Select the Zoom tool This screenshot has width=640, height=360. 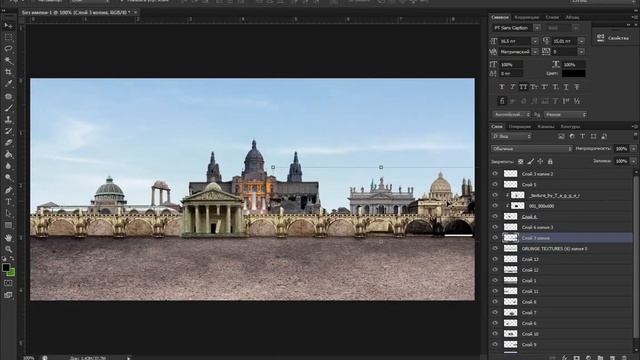click(8, 249)
